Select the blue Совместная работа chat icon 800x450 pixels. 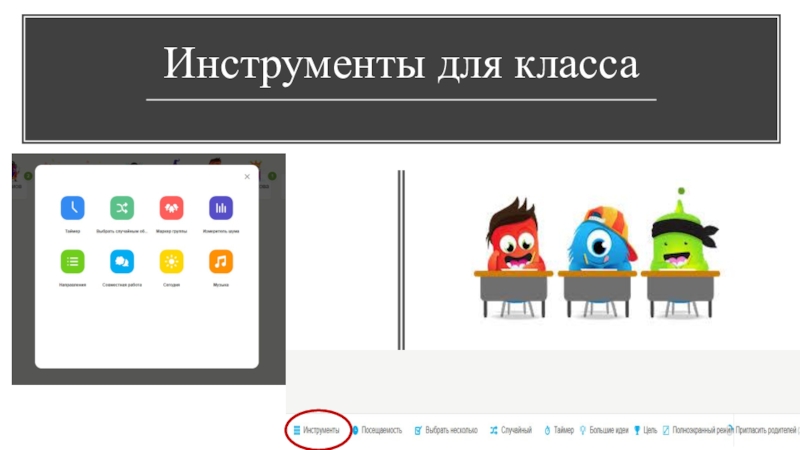tap(122, 262)
